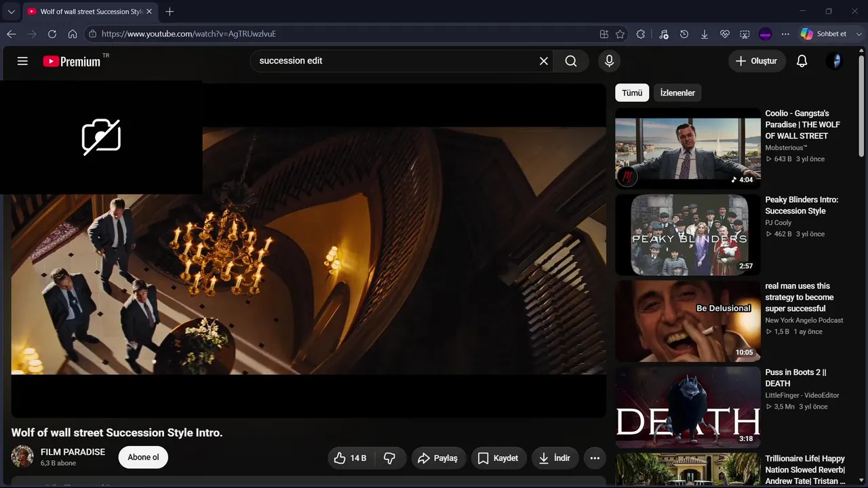The image size is (868, 488).
Task: Click the 6,3 B abone subscriber count
Action: (58, 464)
